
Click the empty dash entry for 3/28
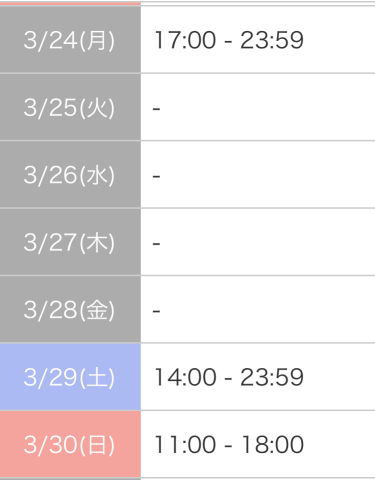pos(157,311)
